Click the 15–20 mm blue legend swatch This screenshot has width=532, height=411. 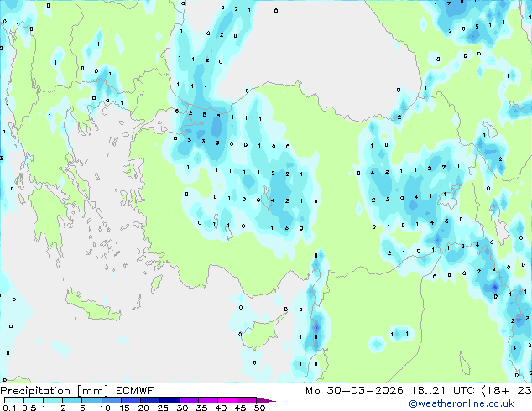131,400
